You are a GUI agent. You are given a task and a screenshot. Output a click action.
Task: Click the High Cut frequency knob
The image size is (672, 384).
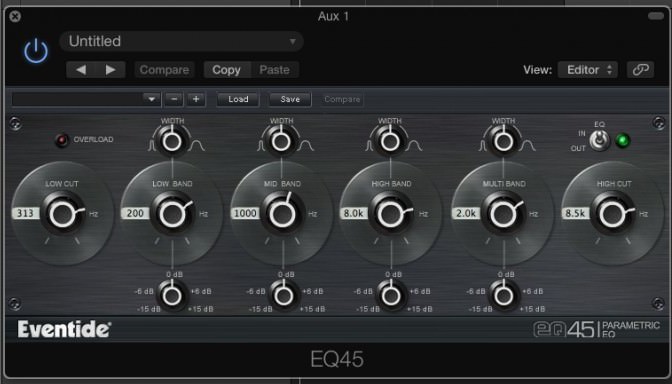[613, 213]
